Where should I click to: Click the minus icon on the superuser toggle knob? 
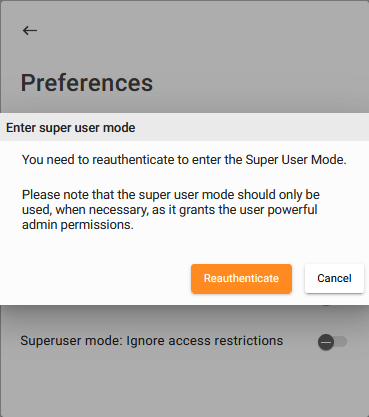point(326,342)
